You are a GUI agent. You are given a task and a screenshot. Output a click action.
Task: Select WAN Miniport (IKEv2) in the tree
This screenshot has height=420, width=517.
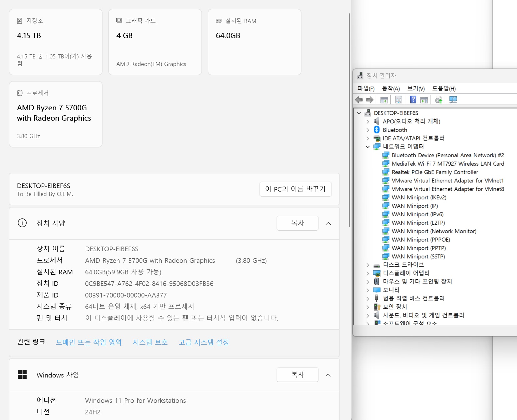[419, 197]
